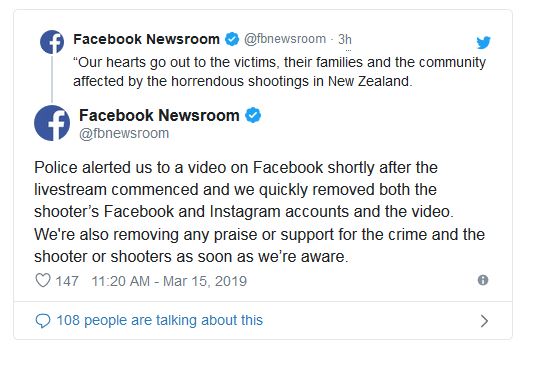Screen dimensions: 535x371
Task: Open the 3h timestamp of parent tweet
Action: point(345,39)
